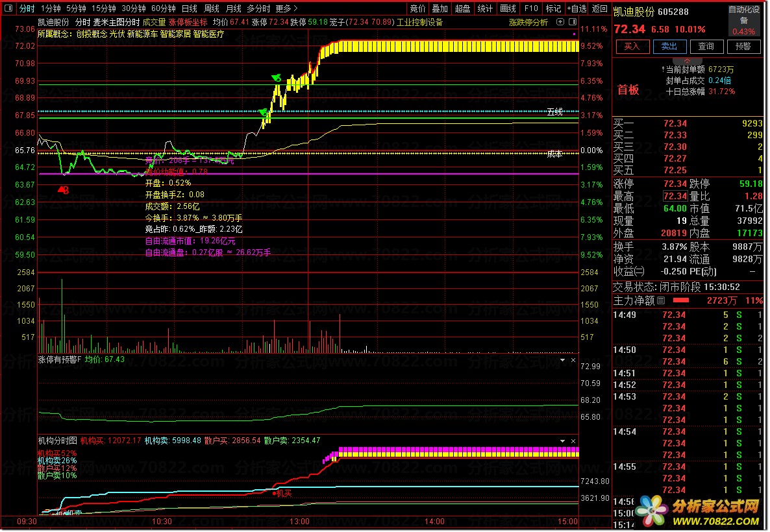This screenshot has height=532, width=770.
Task: Close the 机构分时图 indicator sub-panel
Action: pyautogui.click(x=573, y=441)
